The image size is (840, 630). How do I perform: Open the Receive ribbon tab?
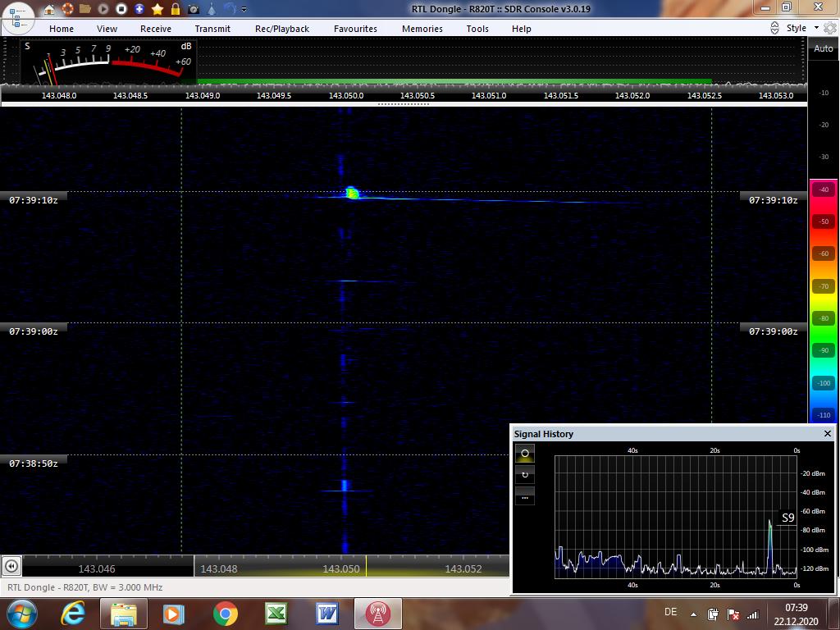click(x=156, y=29)
